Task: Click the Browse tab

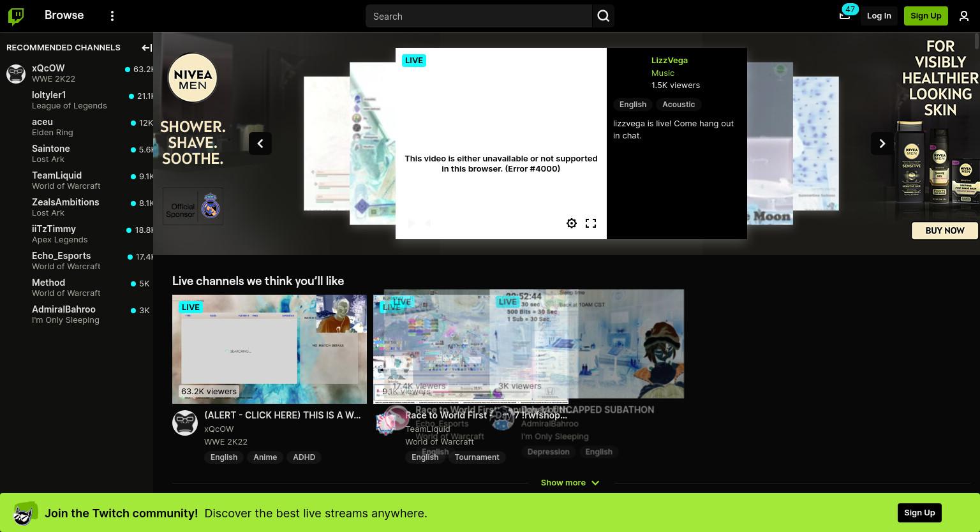Action: [x=64, y=15]
